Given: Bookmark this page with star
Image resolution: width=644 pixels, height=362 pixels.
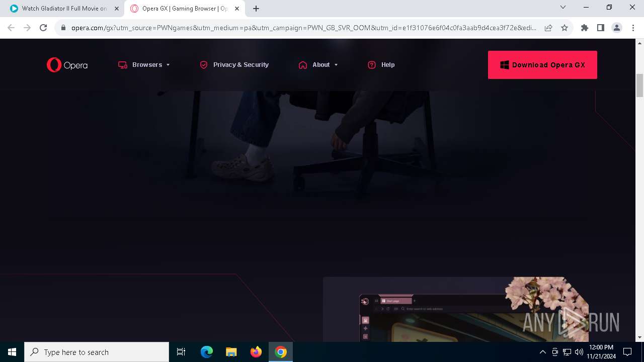Looking at the screenshot, I should 565,28.
